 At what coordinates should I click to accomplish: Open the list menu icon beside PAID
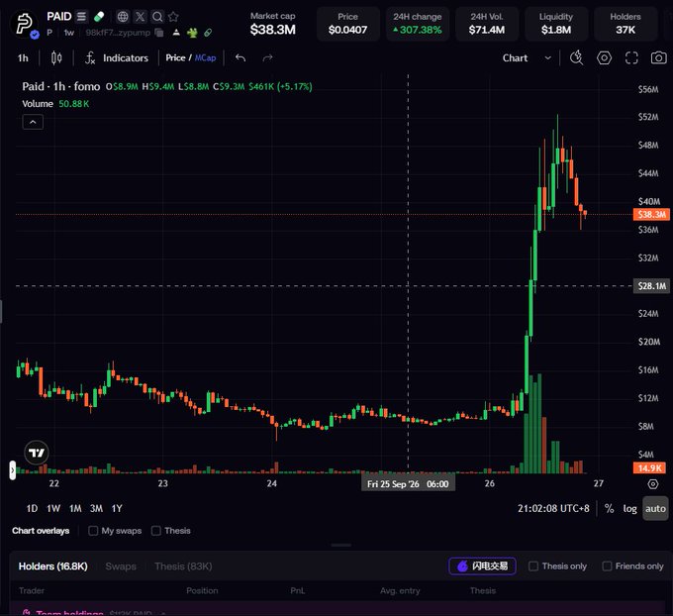point(81,16)
